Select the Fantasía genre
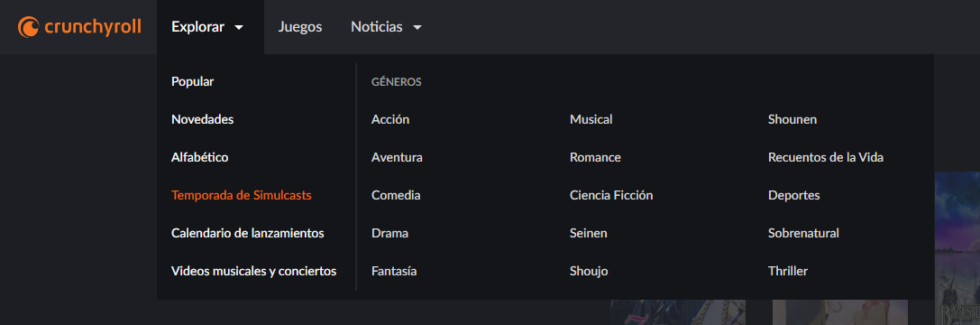 394,271
